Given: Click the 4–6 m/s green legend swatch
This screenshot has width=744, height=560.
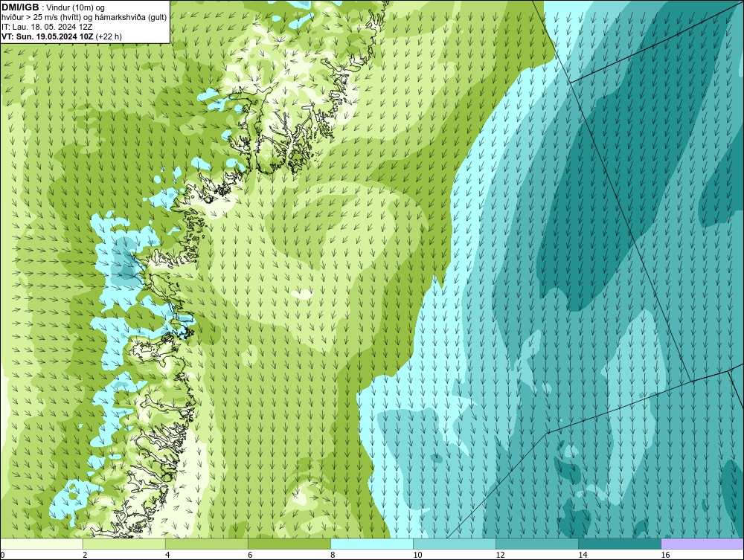Looking at the screenshot, I should point(207,544).
